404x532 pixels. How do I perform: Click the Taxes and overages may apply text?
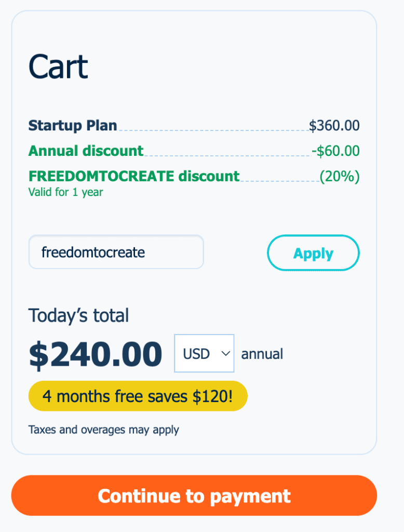tap(104, 430)
